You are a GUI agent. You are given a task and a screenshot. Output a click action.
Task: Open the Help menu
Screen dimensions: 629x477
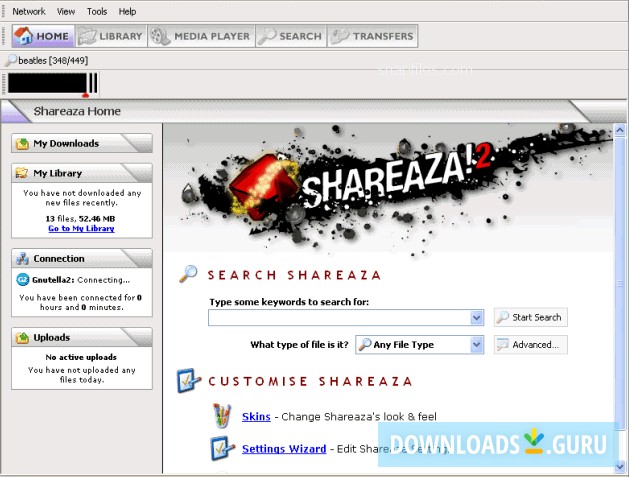coord(127,12)
